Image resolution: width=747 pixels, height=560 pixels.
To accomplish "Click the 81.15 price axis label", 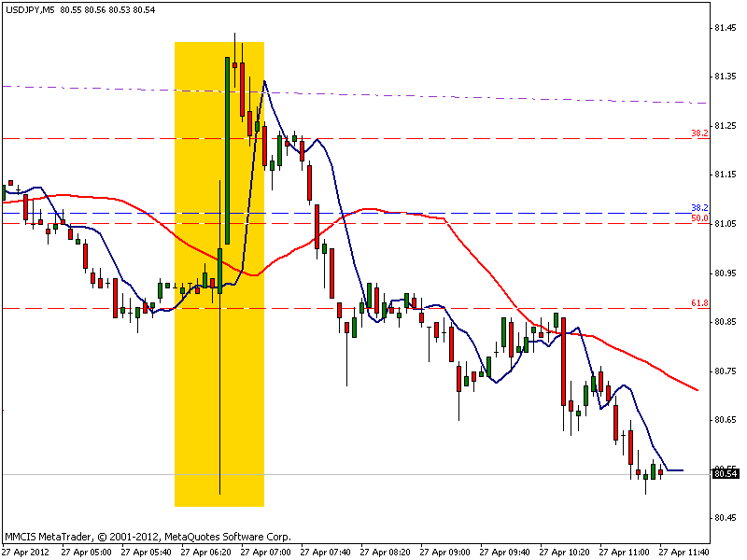I will pos(726,175).
